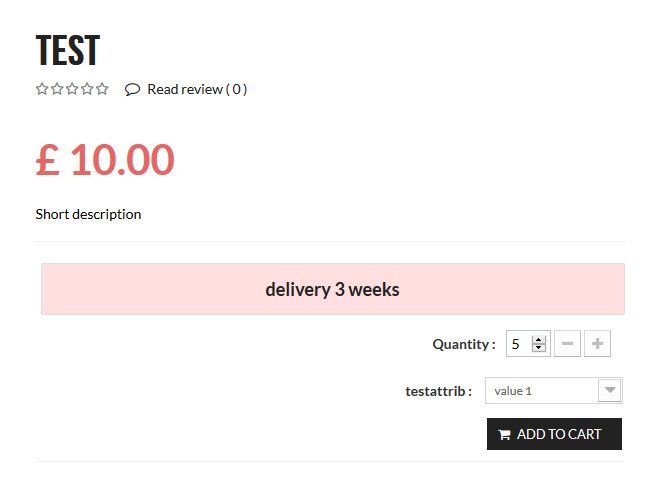The height and width of the screenshot is (477, 662).
Task: Click the first rating star
Action: (42, 89)
